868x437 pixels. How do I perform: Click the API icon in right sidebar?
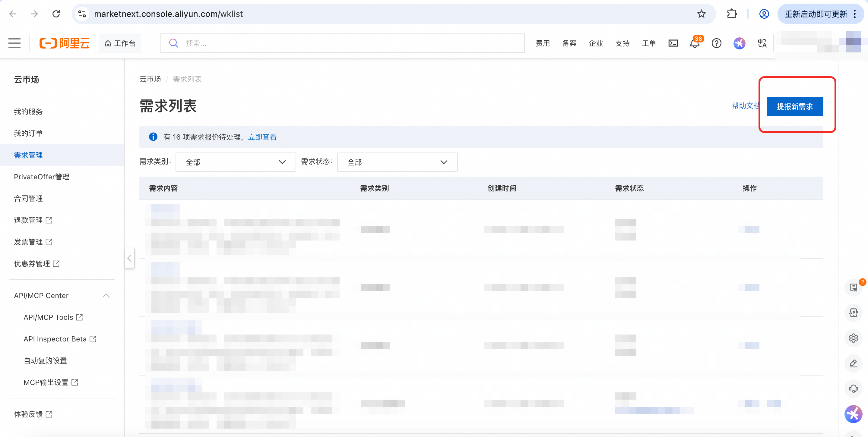click(853, 313)
